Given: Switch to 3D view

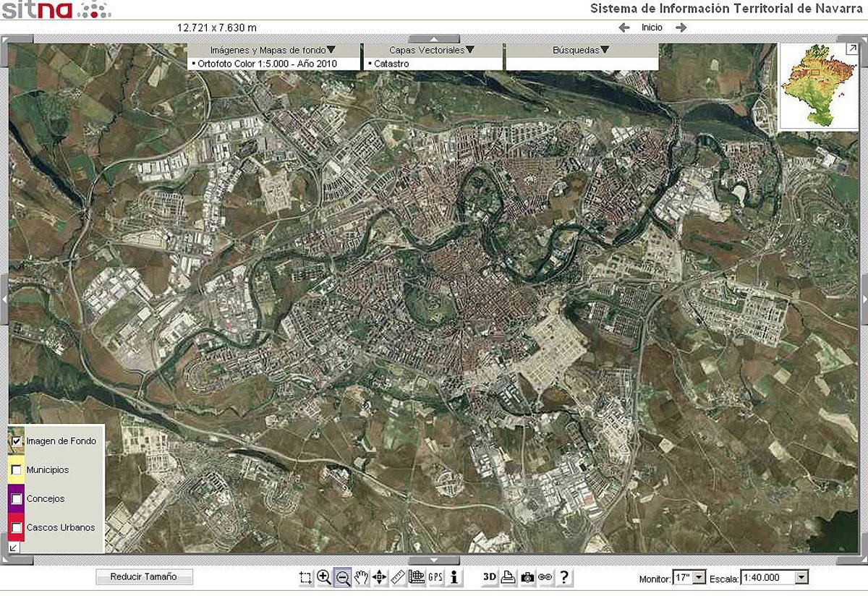Looking at the screenshot, I should pos(490,576).
